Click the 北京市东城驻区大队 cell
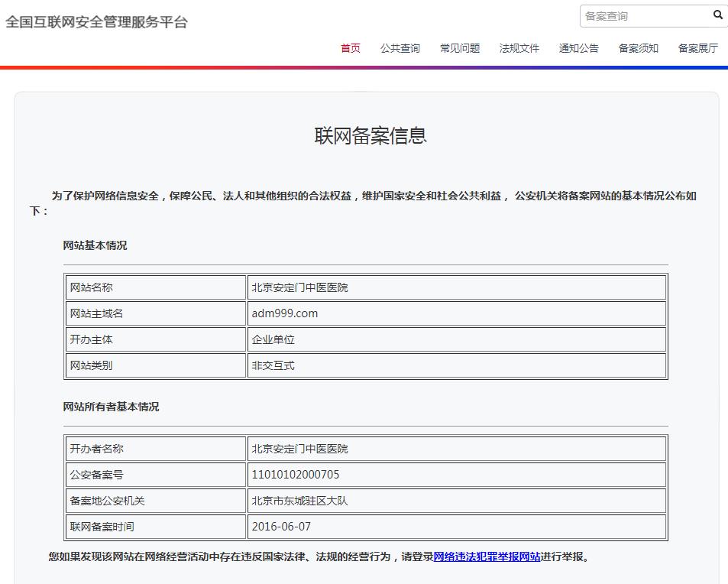The image size is (728, 584). click(x=457, y=501)
